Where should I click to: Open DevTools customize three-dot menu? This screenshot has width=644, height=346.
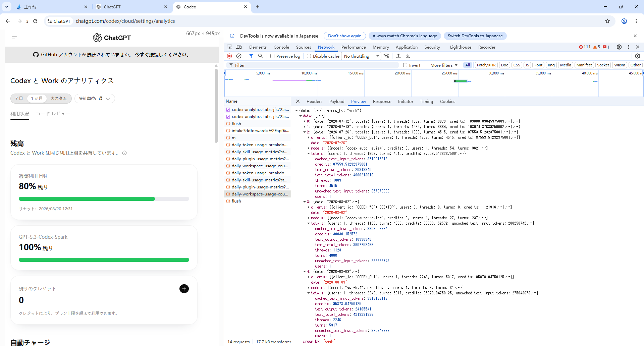[x=629, y=47]
